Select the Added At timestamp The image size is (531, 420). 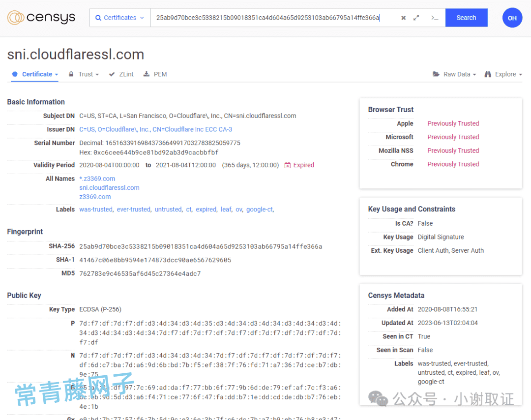coord(447,309)
